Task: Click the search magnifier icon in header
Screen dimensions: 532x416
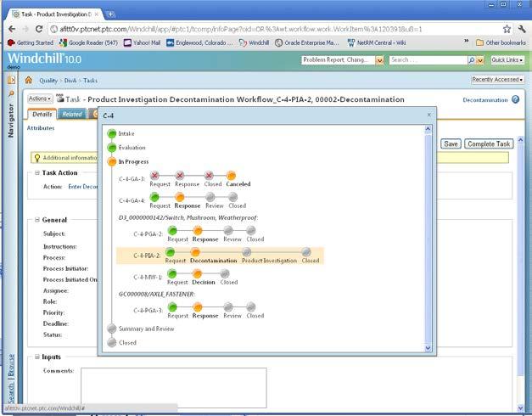Action: pos(472,60)
